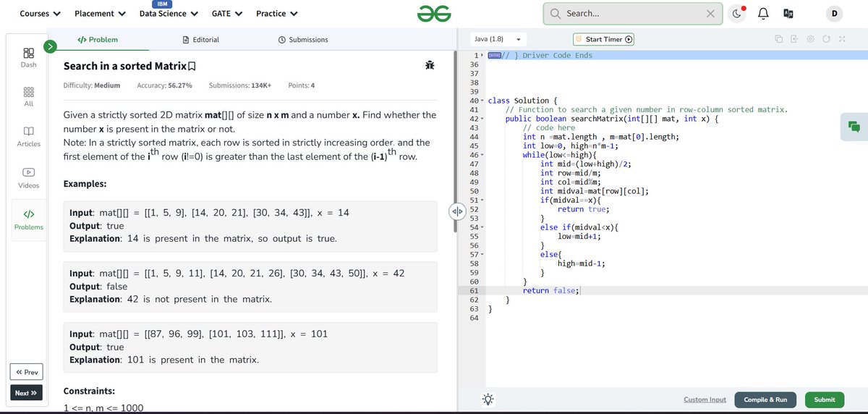Toggle dark mode with the moon icon
This screenshot has height=414, width=868.
tap(736, 14)
